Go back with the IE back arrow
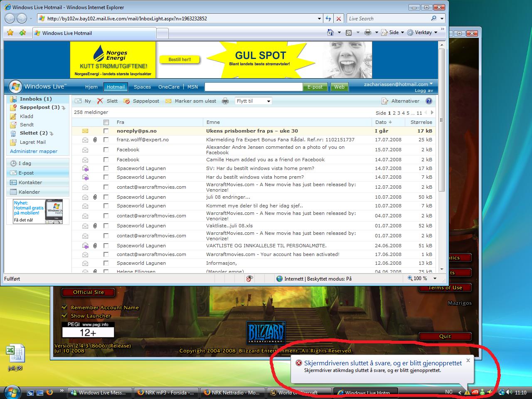This screenshot has height=399, width=532. point(10,18)
